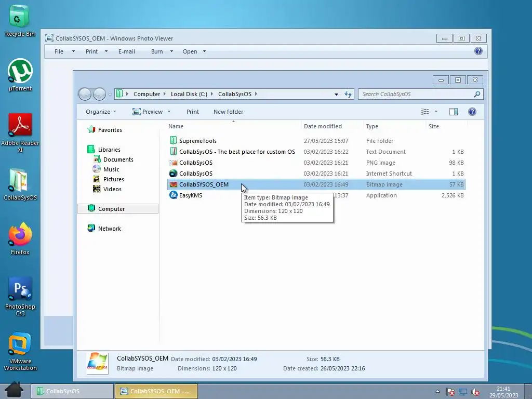Click the Action Center flag tray icon
This screenshot has height=399, width=532.
coord(450,392)
